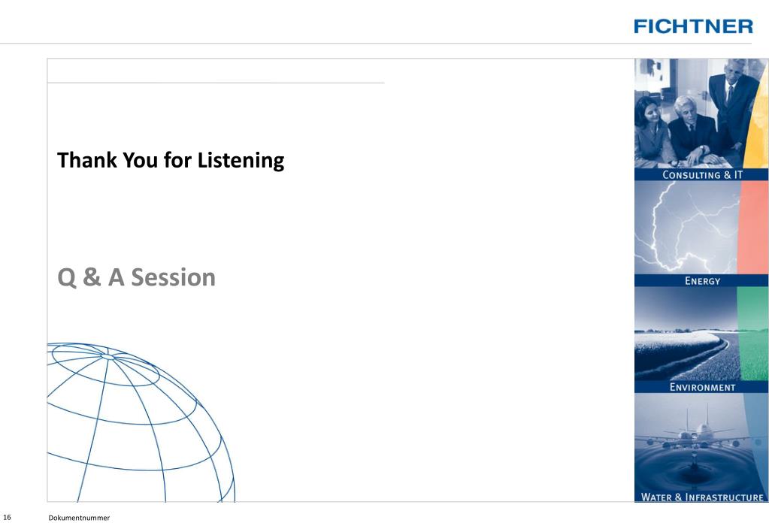
Task: Click the Dokumentnummer footer text
Action: [79, 518]
